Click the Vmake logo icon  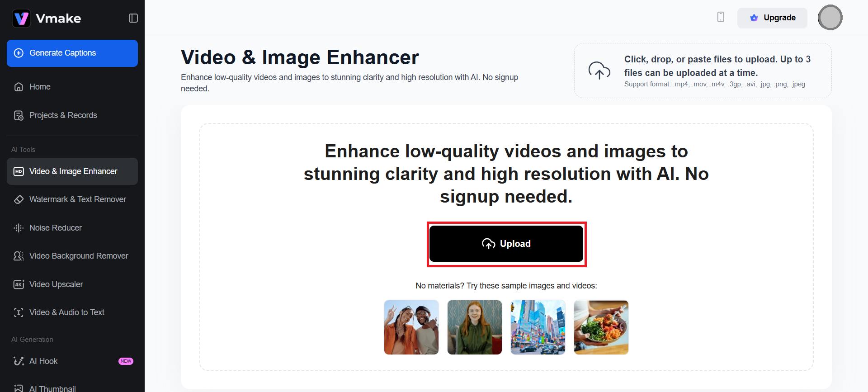pos(21,19)
